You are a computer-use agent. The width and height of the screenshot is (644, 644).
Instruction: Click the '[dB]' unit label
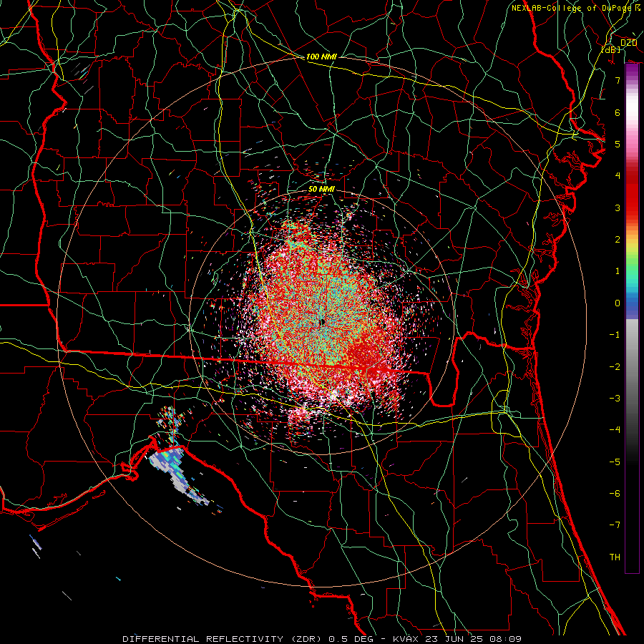tap(611, 50)
